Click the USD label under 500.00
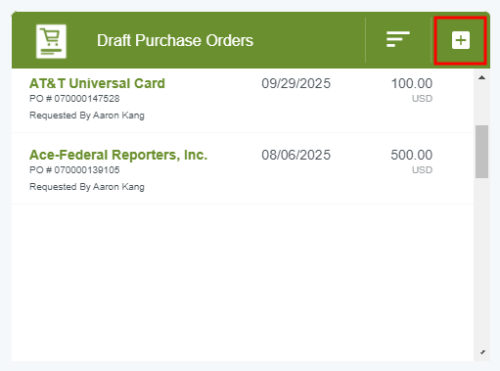Screen dimensions: 500x371 (422, 170)
